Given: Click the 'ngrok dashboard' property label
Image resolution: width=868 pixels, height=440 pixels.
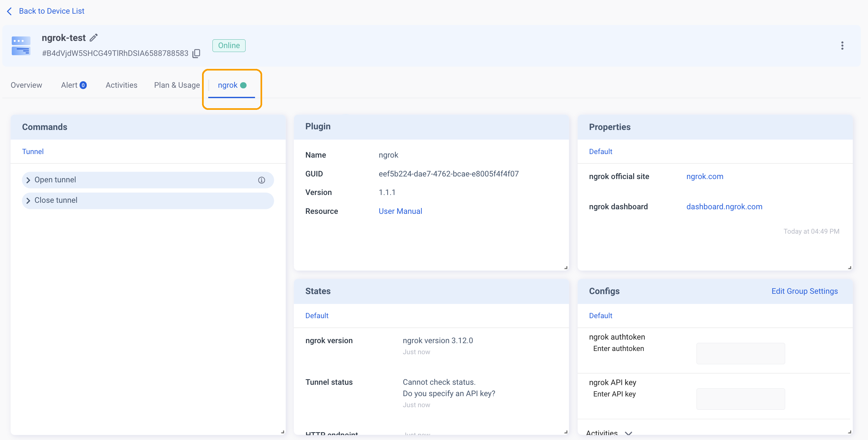Looking at the screenshot, I should coord(618,207).
